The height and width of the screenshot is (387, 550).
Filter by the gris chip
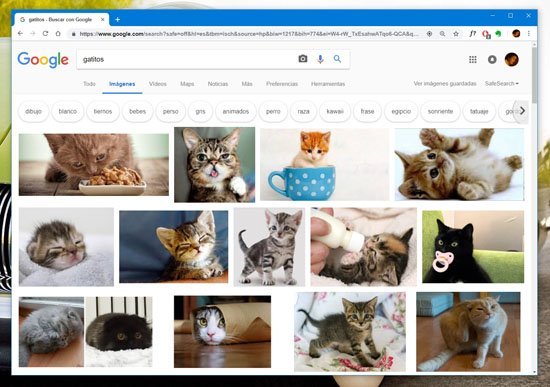[200, 111]
